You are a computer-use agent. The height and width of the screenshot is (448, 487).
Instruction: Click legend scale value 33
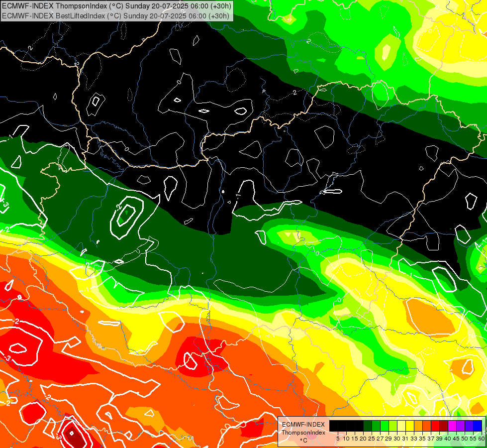[x=414, y=439]
